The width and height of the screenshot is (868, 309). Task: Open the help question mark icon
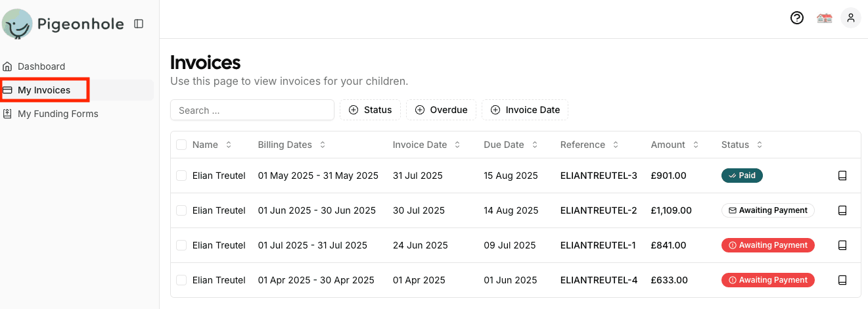(796, 18)
